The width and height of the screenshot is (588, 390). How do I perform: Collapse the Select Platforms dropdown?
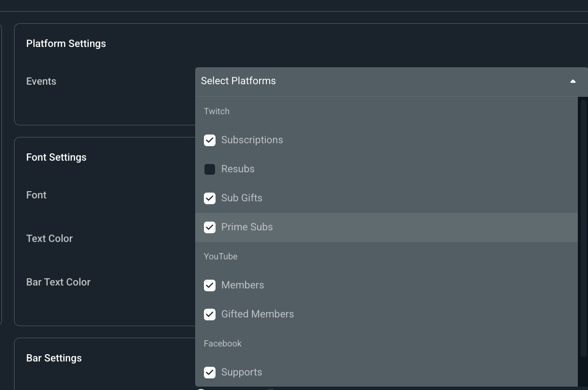coord(391,81)
